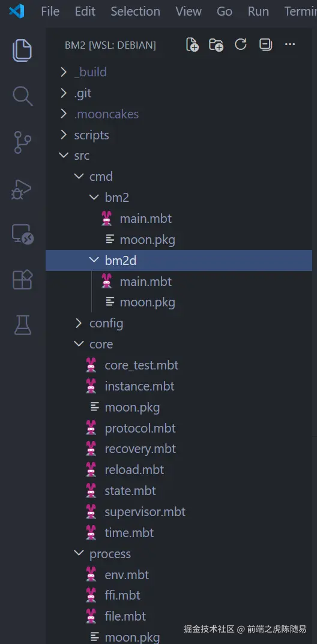Open the Testing flask icon
Viewport: 317px width, 644px height.
pos(22,325)
